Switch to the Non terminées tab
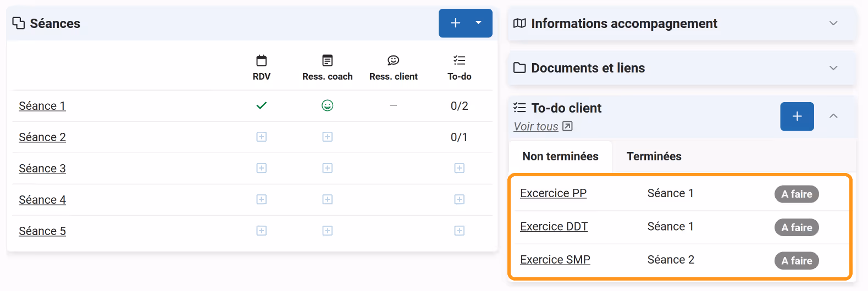This screenshot has width=868, height=291. [x=560, y=156]
